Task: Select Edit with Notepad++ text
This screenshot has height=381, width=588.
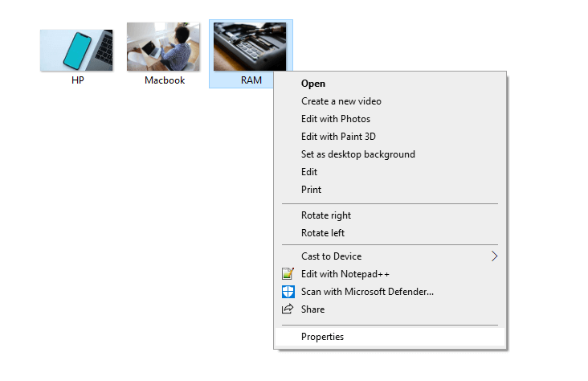Action: click(345, 274)
